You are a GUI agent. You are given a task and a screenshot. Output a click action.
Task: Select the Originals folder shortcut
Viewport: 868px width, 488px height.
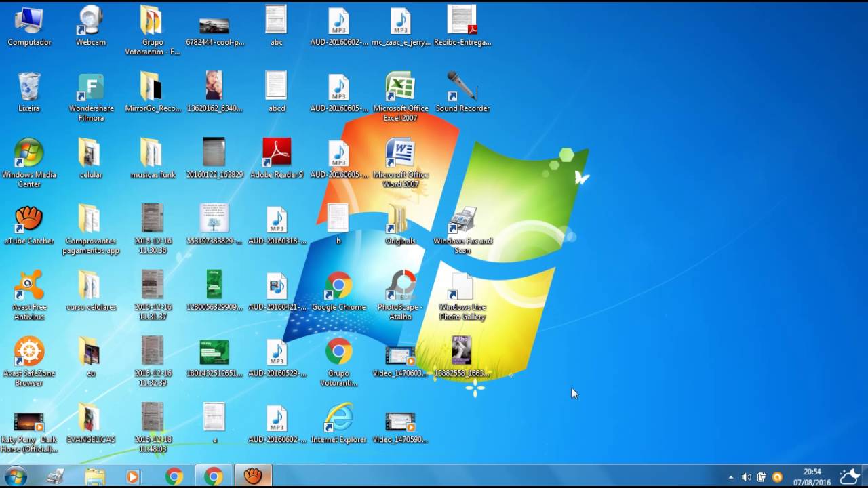tap(400, 225)
